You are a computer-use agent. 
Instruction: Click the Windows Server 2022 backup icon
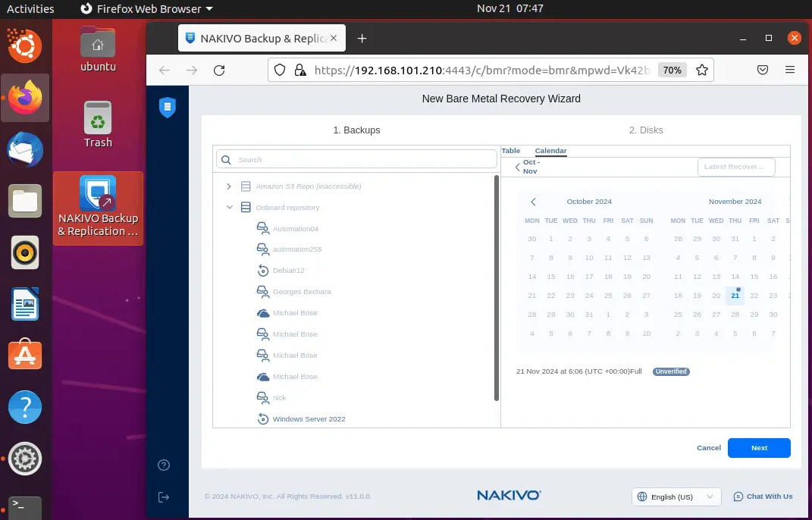263,419
